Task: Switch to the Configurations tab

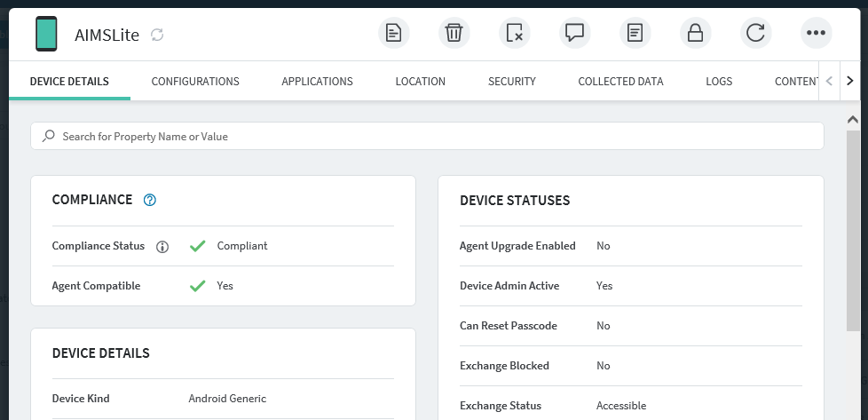Action: pos(195,82)
